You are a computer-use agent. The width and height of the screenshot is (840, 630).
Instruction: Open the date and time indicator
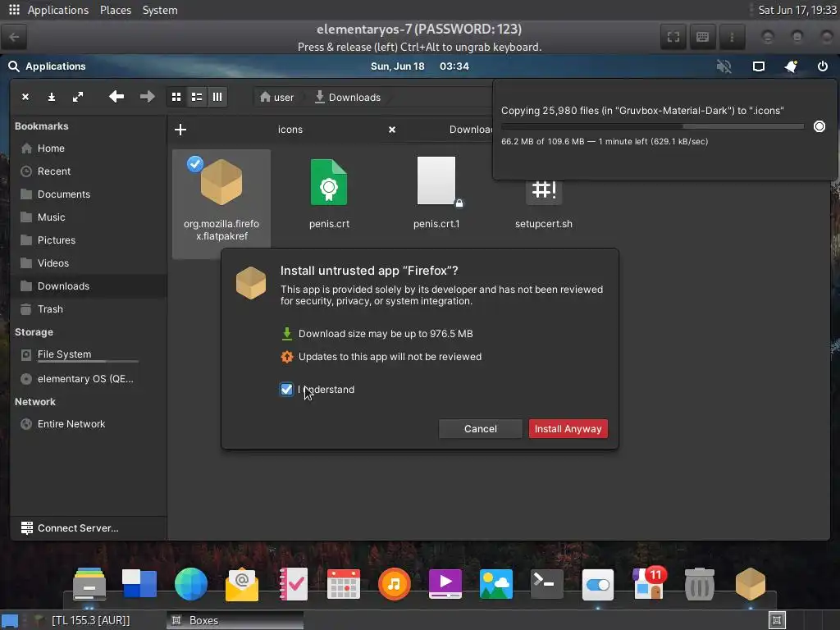[419, 66]
